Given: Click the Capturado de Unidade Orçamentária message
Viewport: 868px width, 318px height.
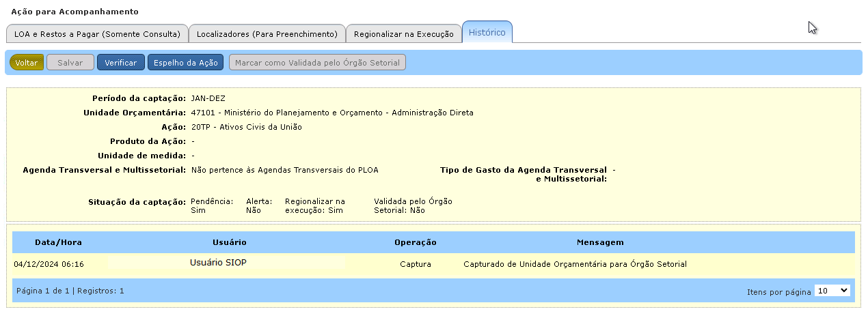Looking at the screenshot, I should [574, 264].
